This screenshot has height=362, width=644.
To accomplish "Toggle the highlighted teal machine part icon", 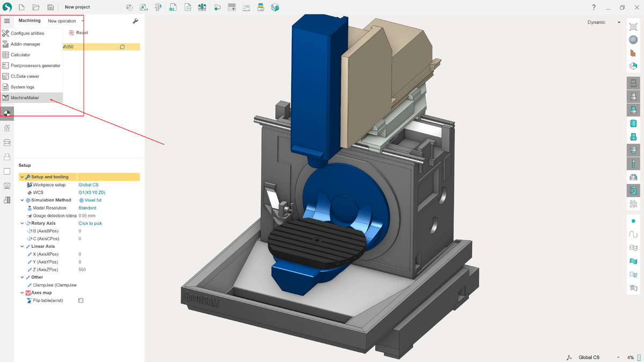I will click(633, 110).
